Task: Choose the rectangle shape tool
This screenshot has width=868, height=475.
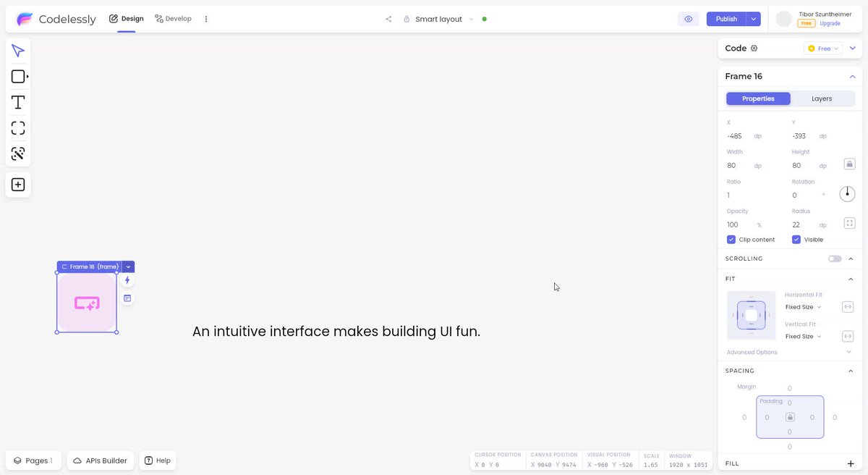Action: (x=19, y=77)
